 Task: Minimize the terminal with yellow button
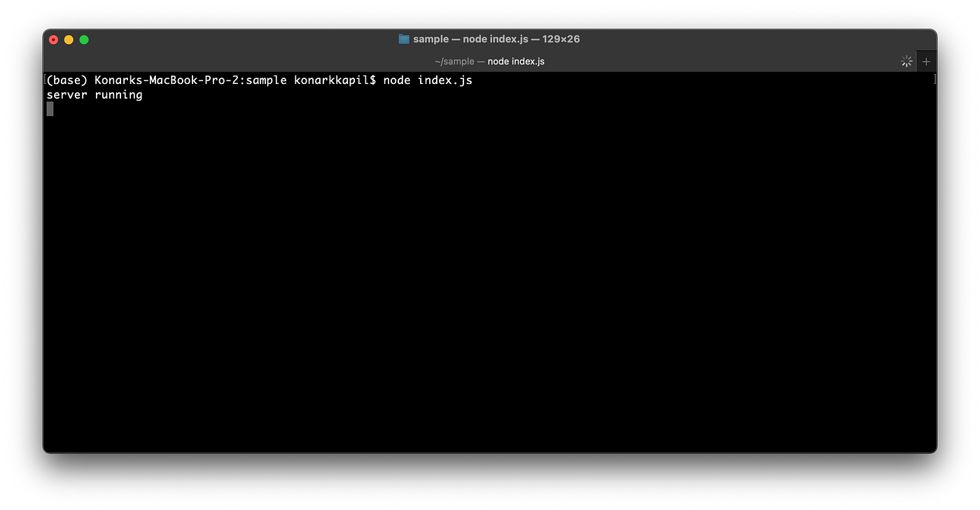69,40
